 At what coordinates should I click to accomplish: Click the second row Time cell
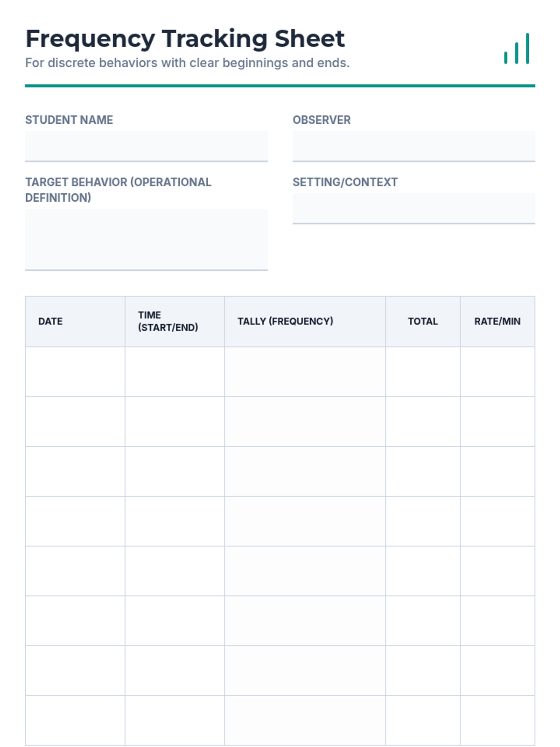[175, 422]
